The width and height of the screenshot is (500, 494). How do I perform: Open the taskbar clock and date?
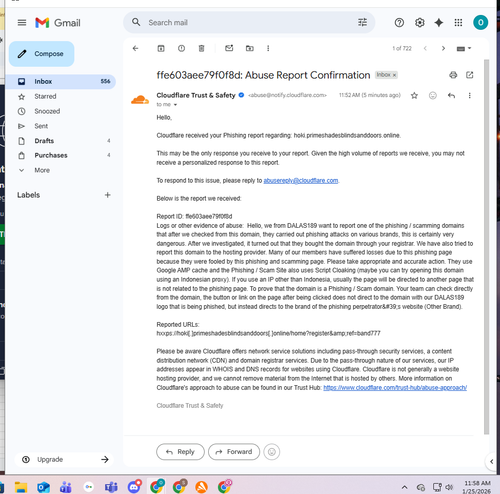pos(477,487)
